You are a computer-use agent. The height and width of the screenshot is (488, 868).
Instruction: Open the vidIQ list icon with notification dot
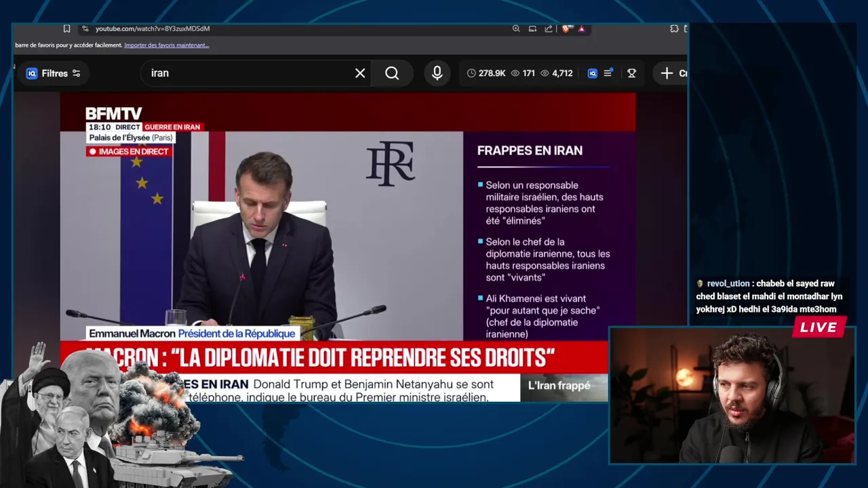tap(608, 73)
